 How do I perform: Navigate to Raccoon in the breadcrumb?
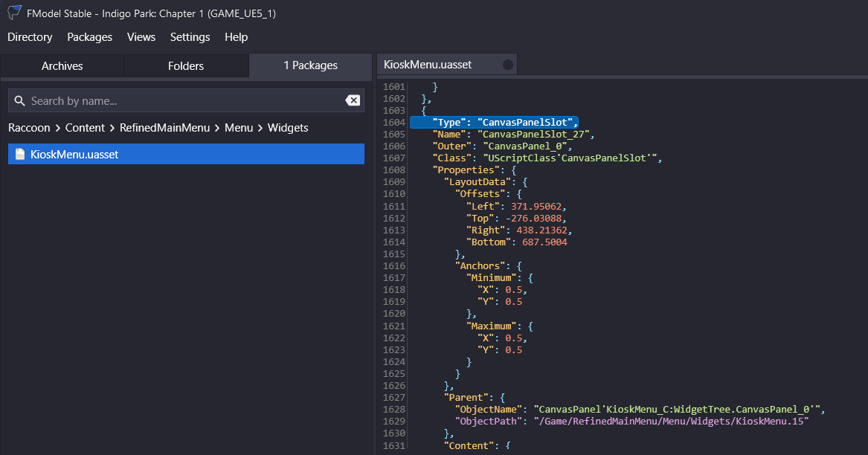click(29, 128)
